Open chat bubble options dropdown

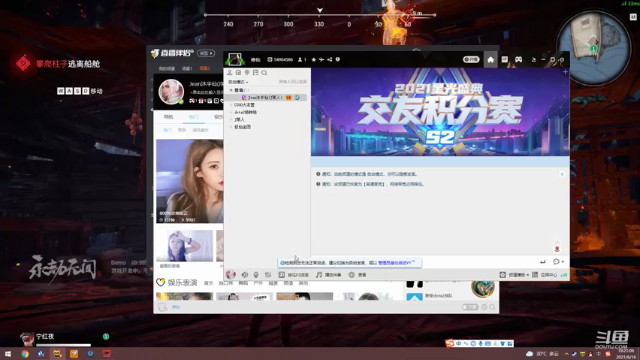coord(558,262)
